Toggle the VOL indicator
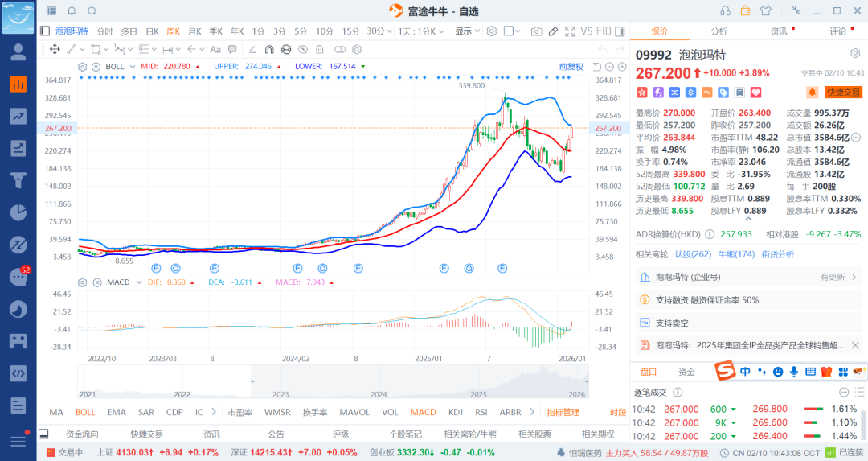The image size is (868, 461). coord(390,412)
